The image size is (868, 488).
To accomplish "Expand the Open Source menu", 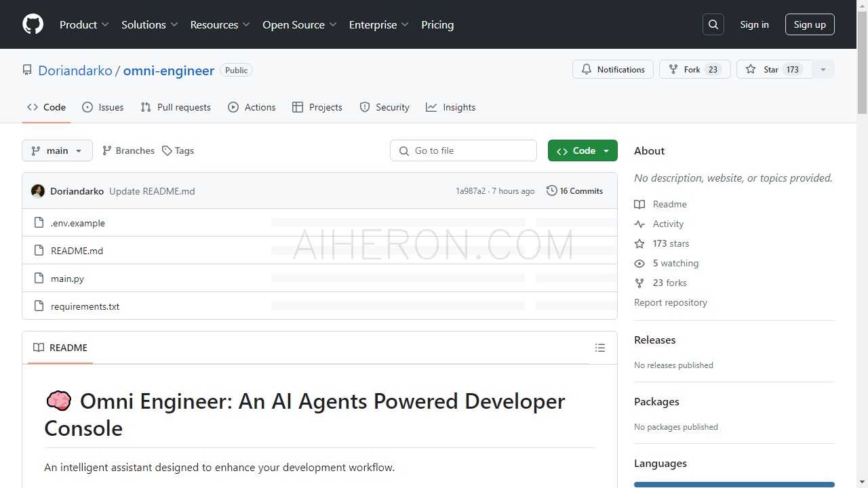I will tap(300, 24).
